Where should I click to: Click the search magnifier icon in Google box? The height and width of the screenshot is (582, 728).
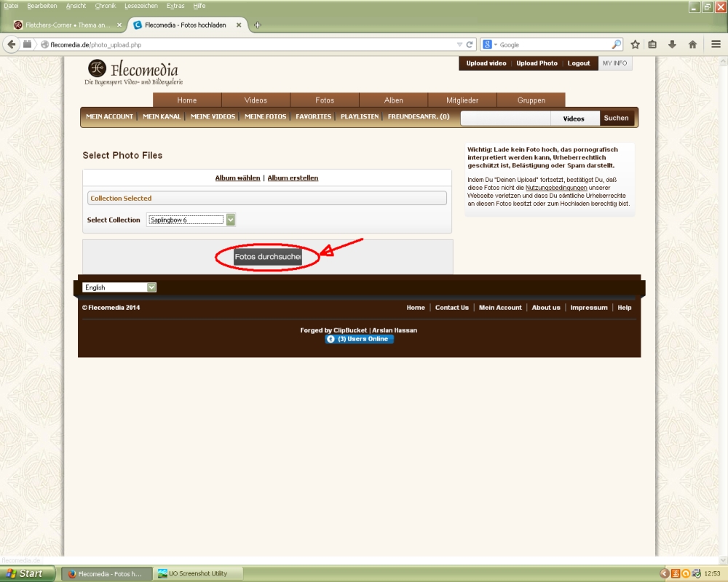click(x=617, y=44)
